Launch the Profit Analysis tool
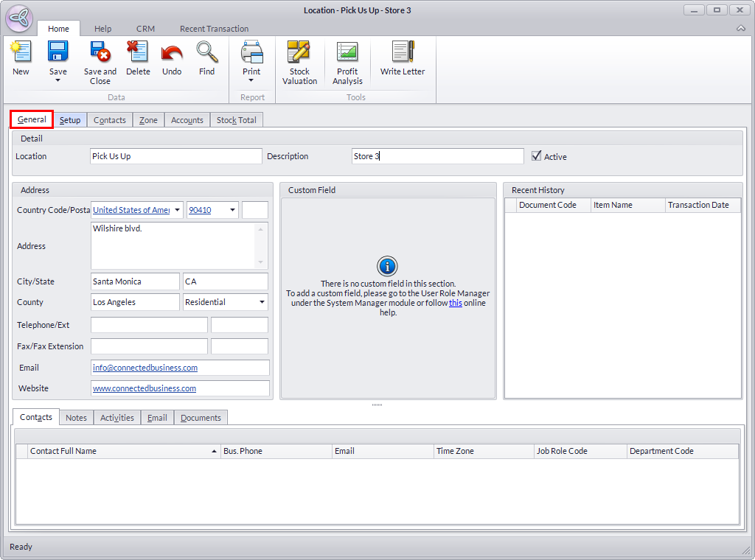The image size is (755, 560). (347, 52)
